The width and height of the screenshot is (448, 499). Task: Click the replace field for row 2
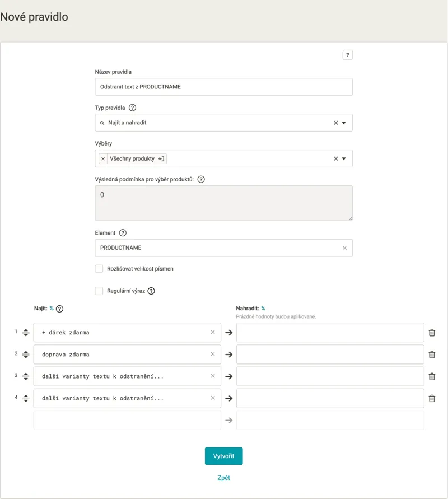(330, 355)
